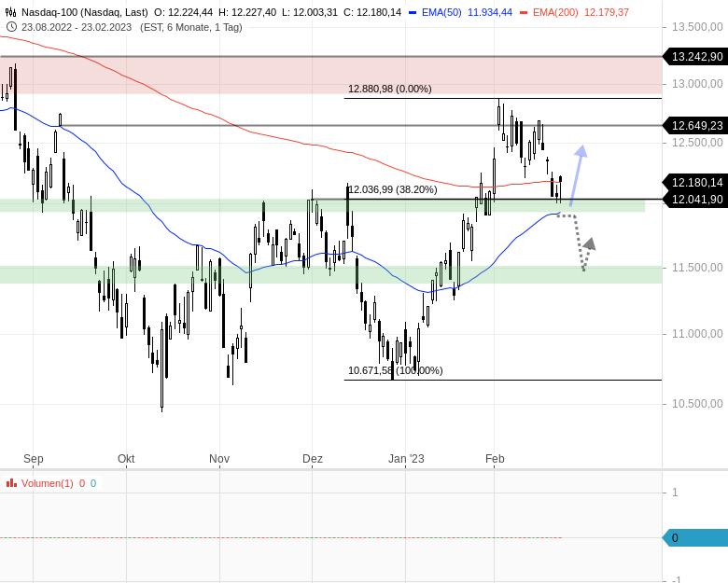Click the clock icon beside date range
This screenshot has width=728, height=583.
(x=11, y=27)
